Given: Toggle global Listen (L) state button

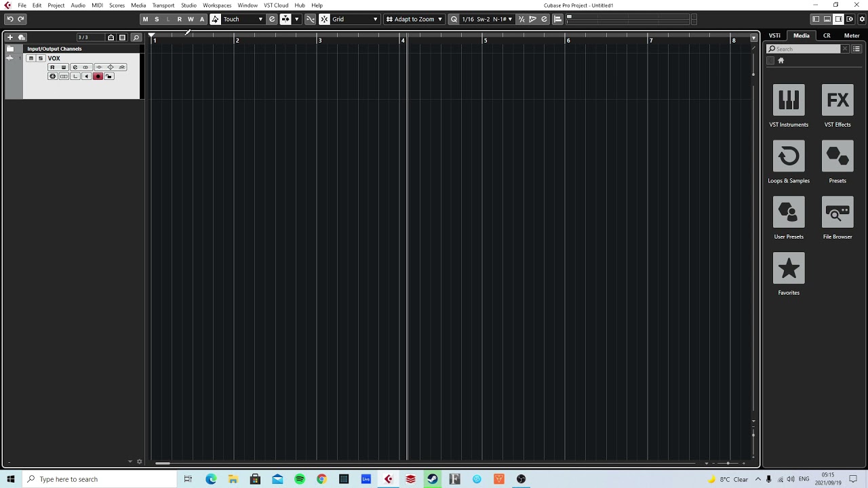Looking at the screenshot, I should 168,19.
